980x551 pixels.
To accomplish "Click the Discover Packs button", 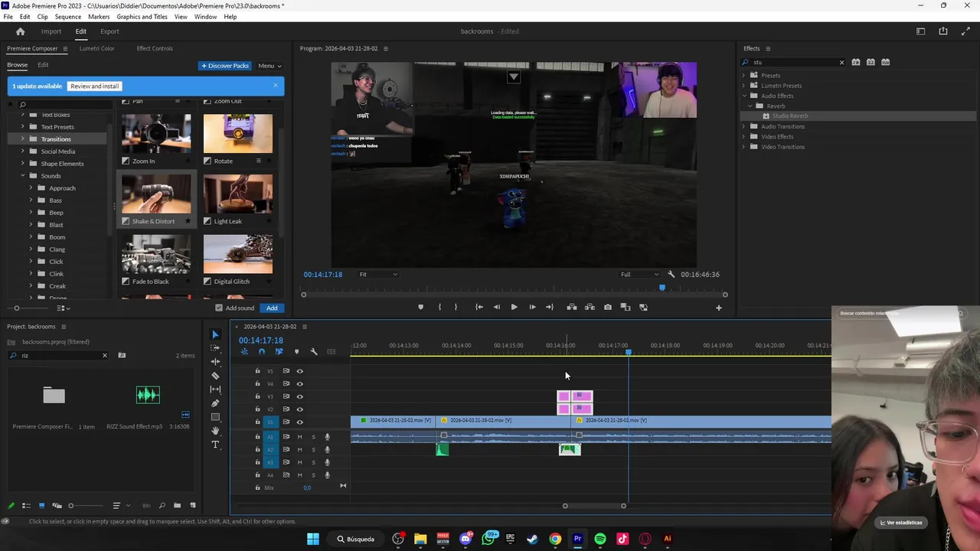I will (x=225, y=66).
